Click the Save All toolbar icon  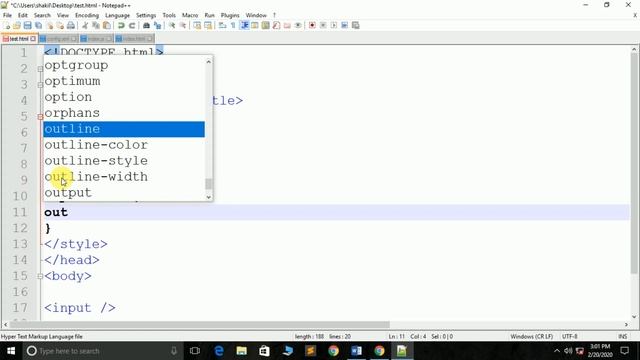(x=38, y=26)
